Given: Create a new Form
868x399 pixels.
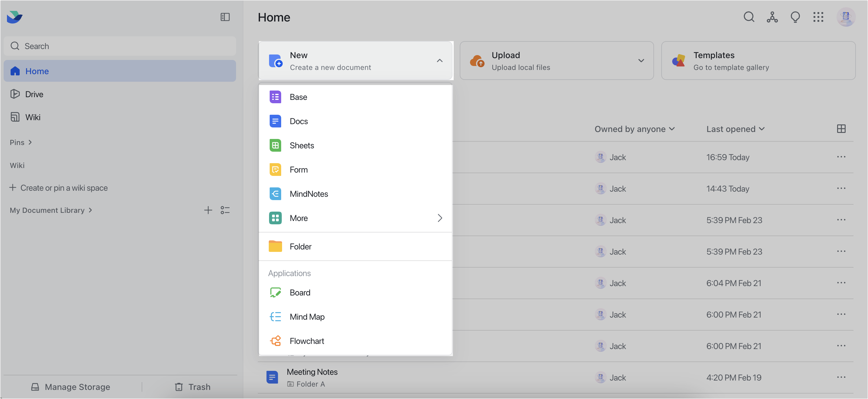Looking at the screenshot, I should (x=355, y=170).
